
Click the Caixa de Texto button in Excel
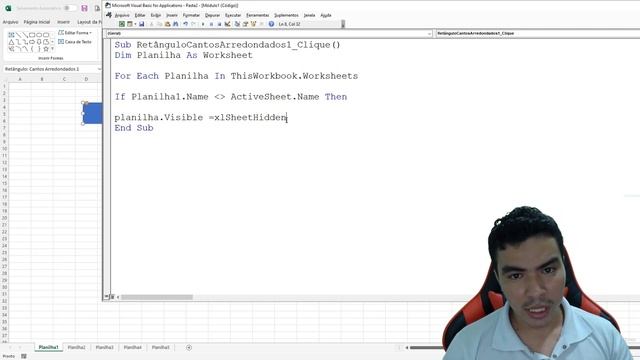(x=75, y=42)
